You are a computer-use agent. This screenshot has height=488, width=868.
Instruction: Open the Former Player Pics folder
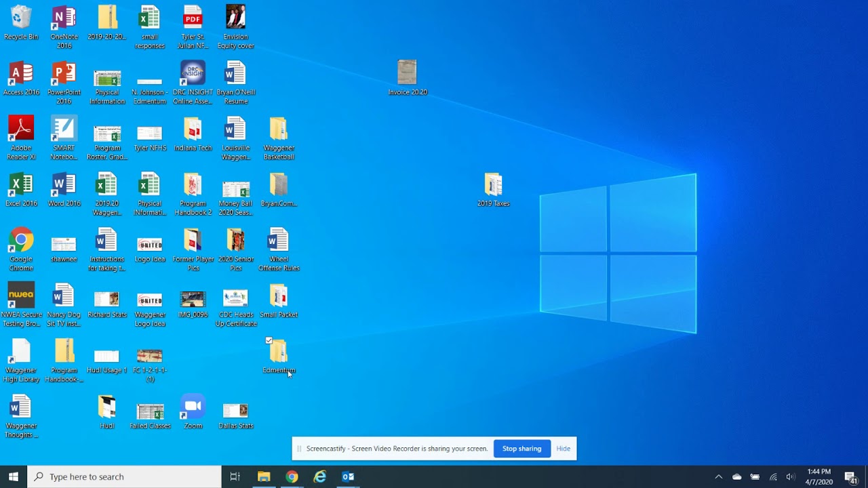point(193,249)
